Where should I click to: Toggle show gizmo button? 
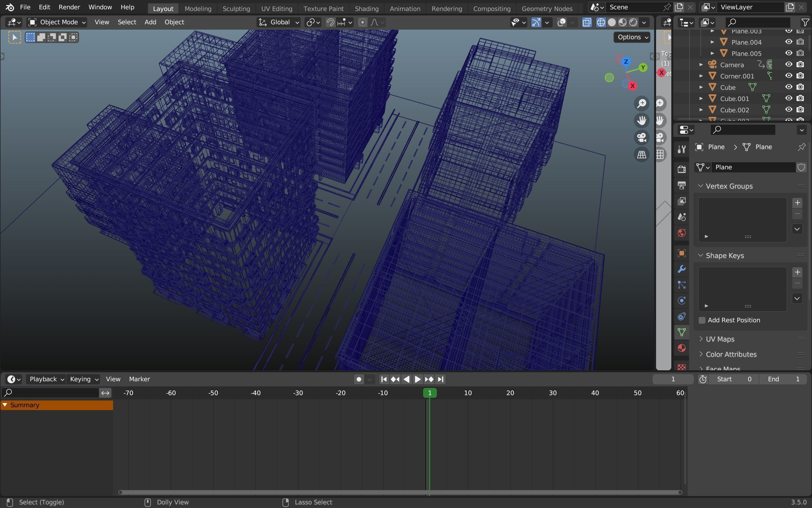click(x=536, y=23)
